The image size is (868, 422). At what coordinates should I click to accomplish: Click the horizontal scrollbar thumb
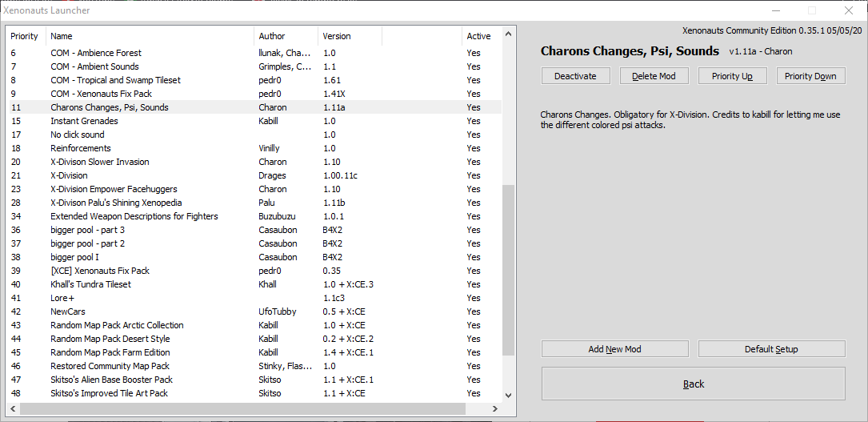click(x=243, y=408)
